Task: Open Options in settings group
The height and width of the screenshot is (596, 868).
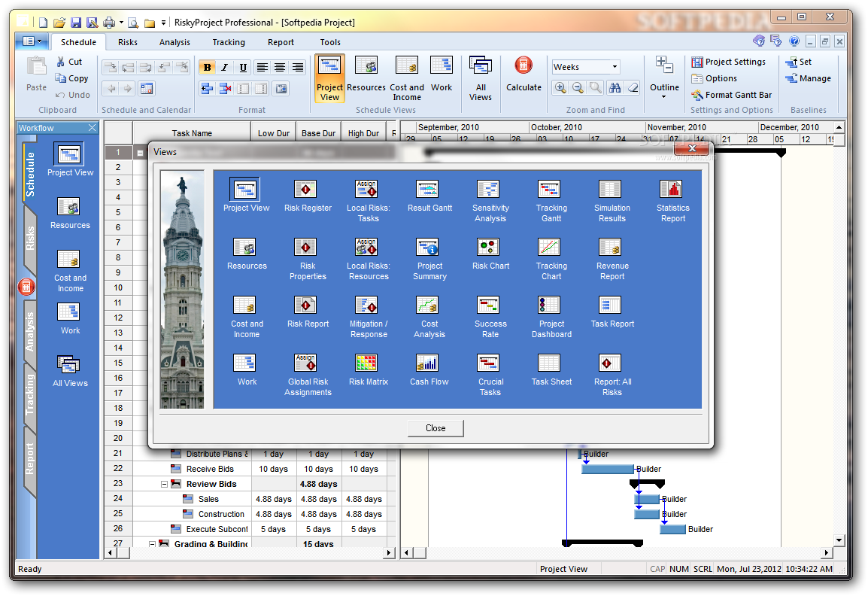Action: coord(714,79)
